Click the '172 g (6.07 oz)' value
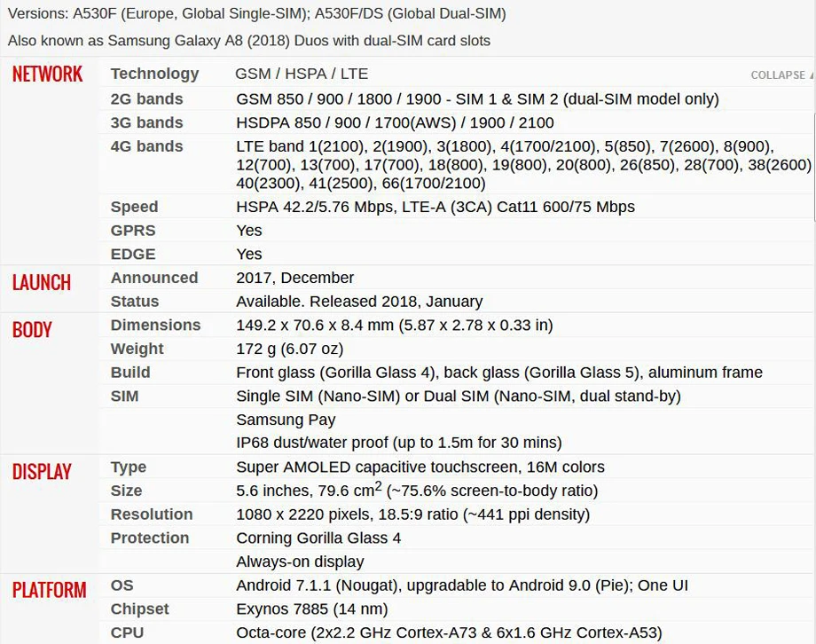Screen dimensions: 816x644 [290, 349]
